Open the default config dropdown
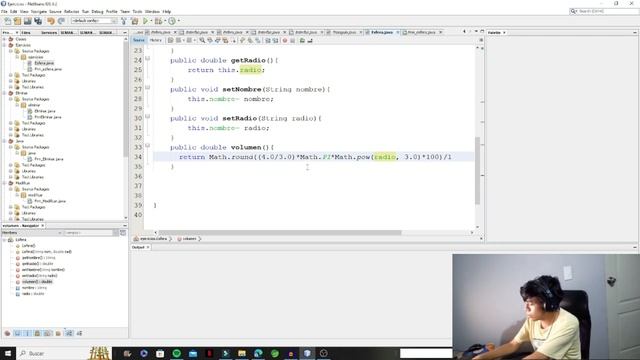 pyautogui.click(x=94, y=21)
